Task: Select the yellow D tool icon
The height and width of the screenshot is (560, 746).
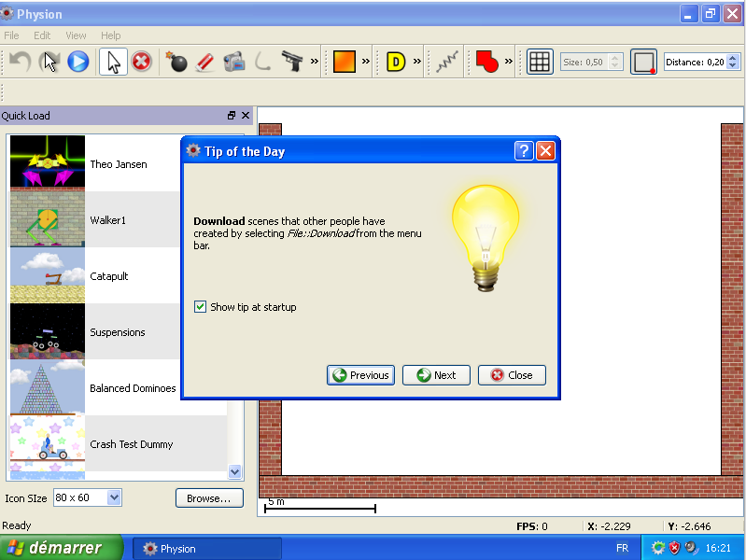Action: click(x=396, y=62)
